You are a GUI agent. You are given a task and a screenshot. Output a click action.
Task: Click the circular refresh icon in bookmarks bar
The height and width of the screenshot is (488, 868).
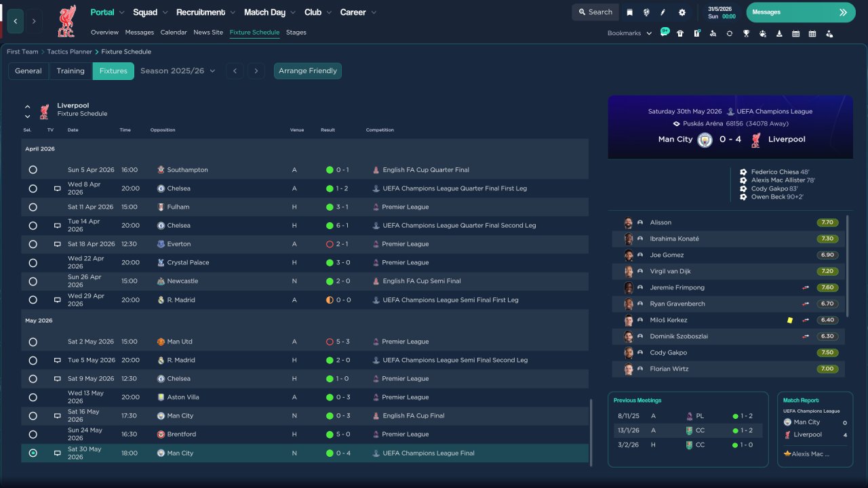click(730, 33)
